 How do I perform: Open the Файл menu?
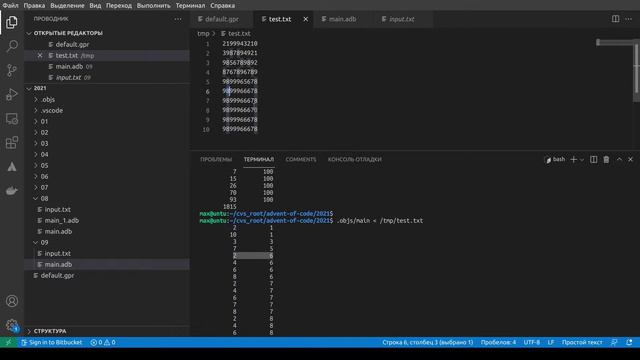pyautogui.click(x=11, y=5)
